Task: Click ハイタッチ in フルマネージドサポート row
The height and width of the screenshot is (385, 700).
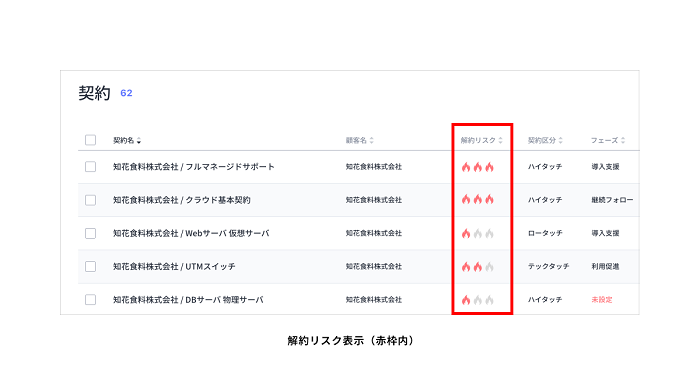Action: 545,167
